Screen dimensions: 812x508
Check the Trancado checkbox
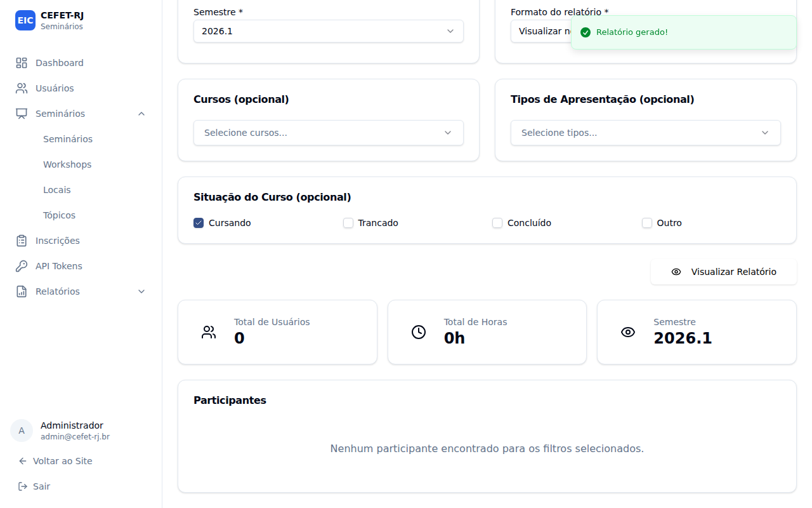(x=348, y=223)
